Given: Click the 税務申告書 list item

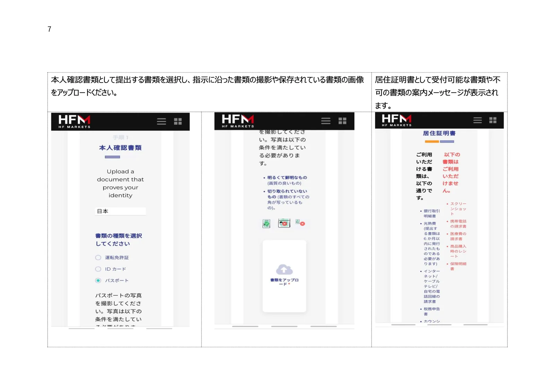Looking at the screenshot, I should (x=432, y=311).
